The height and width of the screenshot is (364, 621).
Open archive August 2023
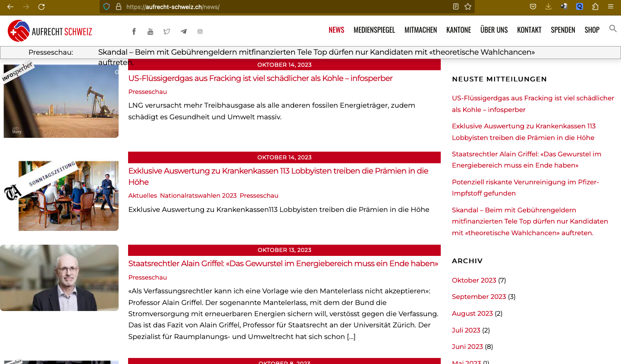pyautogui.click(x=472, y=314)
